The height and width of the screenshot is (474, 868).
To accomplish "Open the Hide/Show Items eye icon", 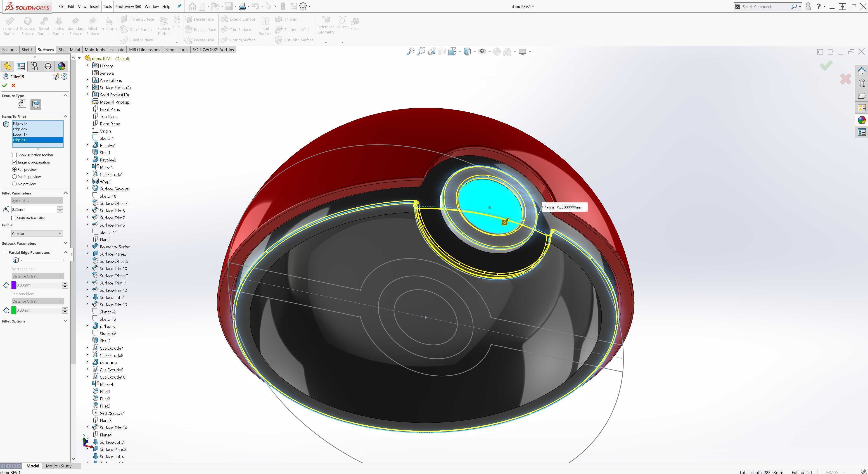I will 482,52.
